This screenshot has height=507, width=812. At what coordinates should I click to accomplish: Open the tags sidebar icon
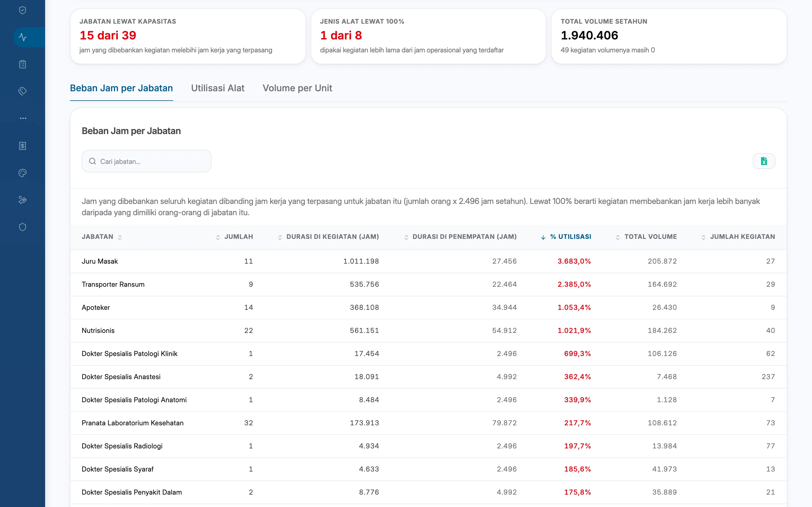[x=23, y=91]
